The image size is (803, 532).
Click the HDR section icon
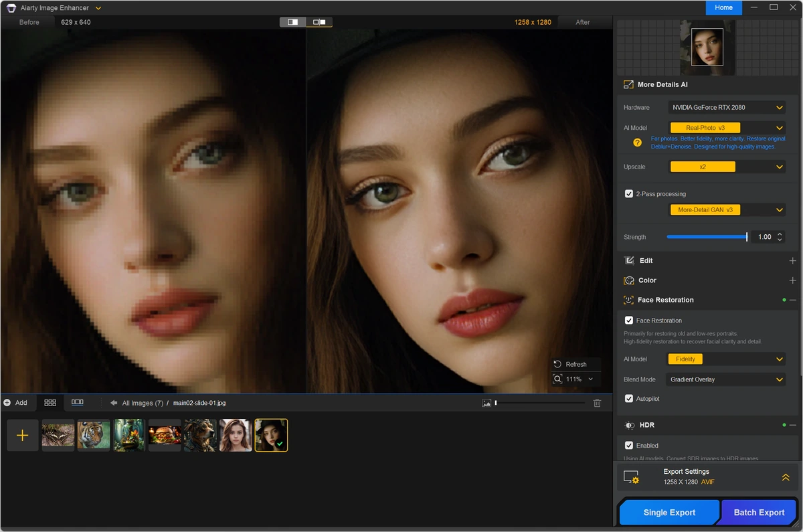pyautogui.click(x=629, y=426)
